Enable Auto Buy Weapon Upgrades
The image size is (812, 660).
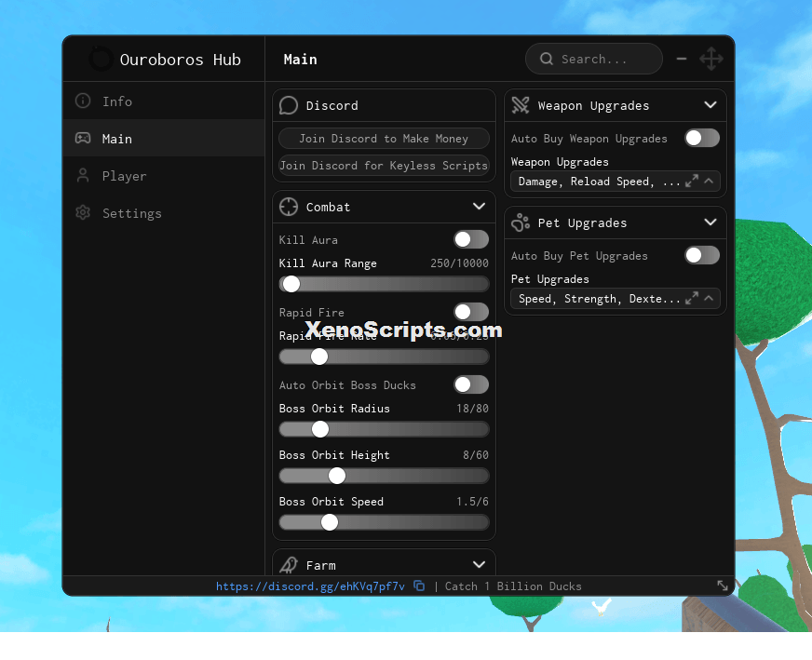click(x=702, y=138)
